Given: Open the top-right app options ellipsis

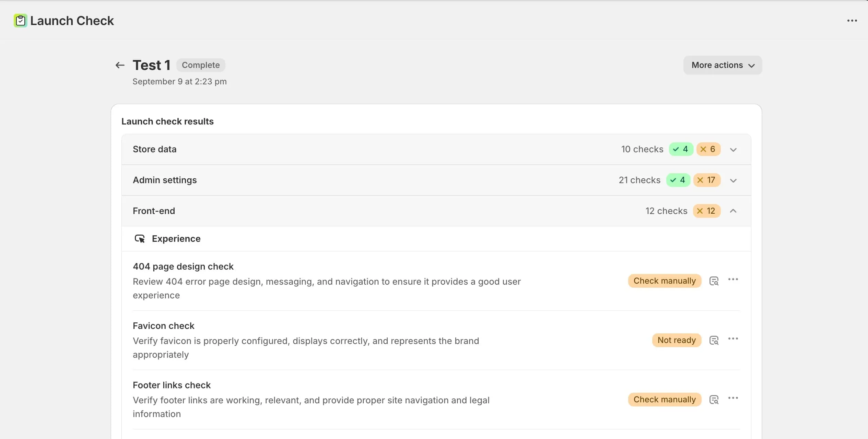Looking at the screenshot, I should click(x=852, y=21).
